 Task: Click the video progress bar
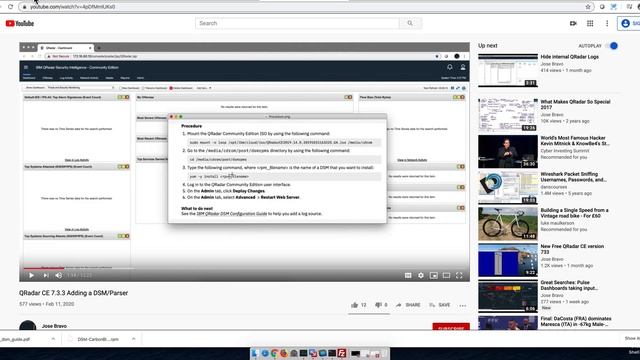[244, 268]
